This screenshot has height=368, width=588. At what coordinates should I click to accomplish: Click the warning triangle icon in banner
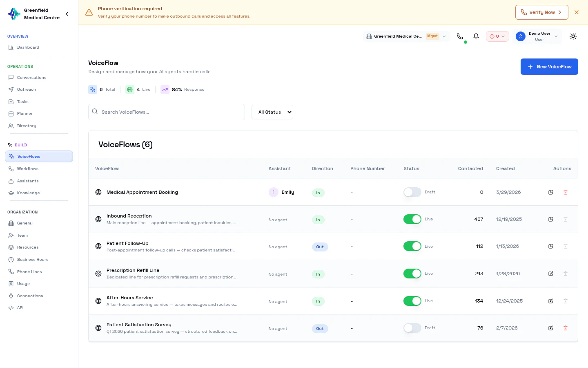(89, 13)
